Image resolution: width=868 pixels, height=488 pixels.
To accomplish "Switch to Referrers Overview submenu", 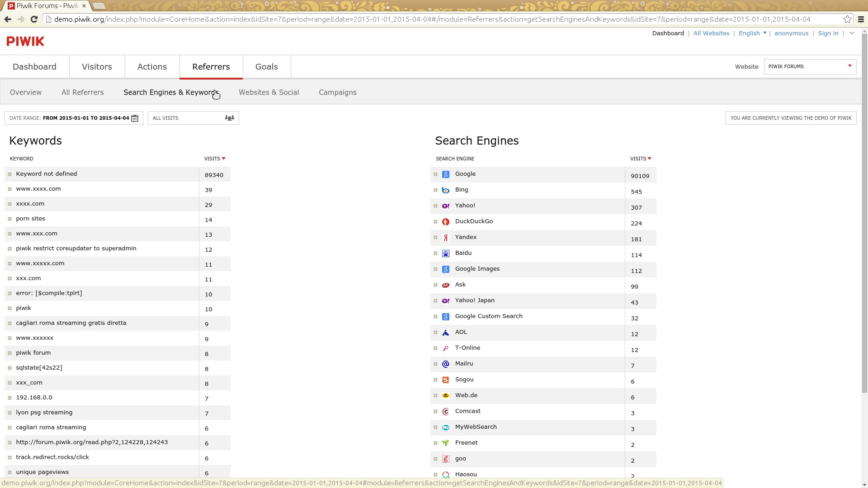I will point(26,92).
